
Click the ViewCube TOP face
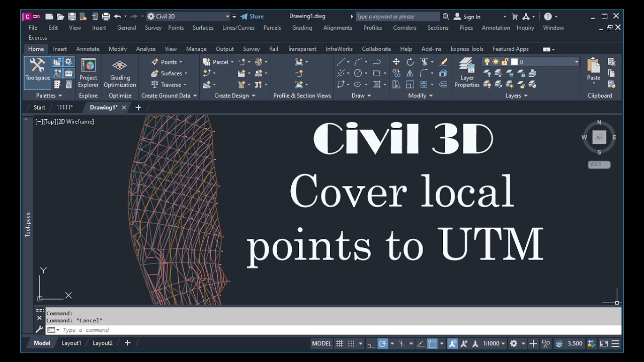[x=599, y=137]
